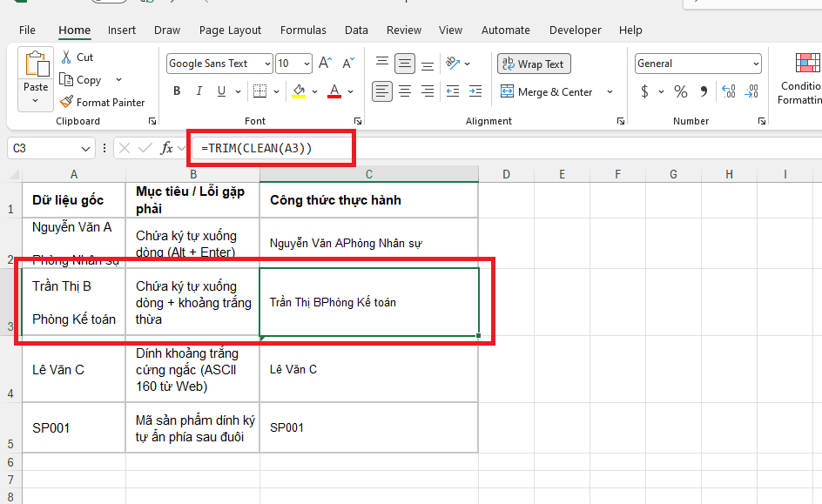Viewport: 822px width, 504px height.
Task: Open Clipboard dialog launcher
Action: [152, 121]
